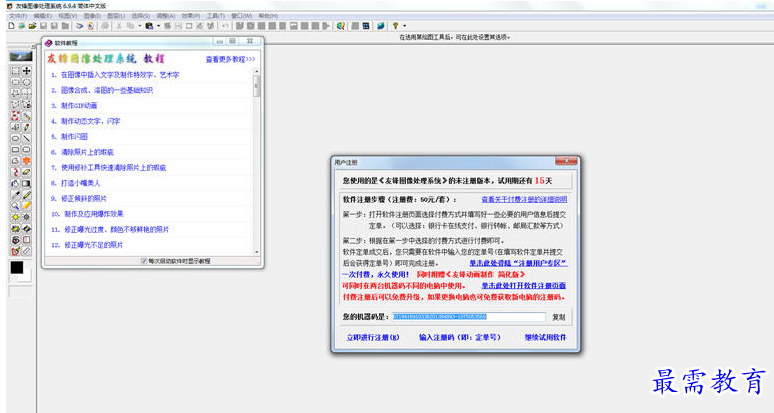Click the tutorial list scrollbar down arrow
This screenshot has width=774, height=413.
tap(257, 252)
